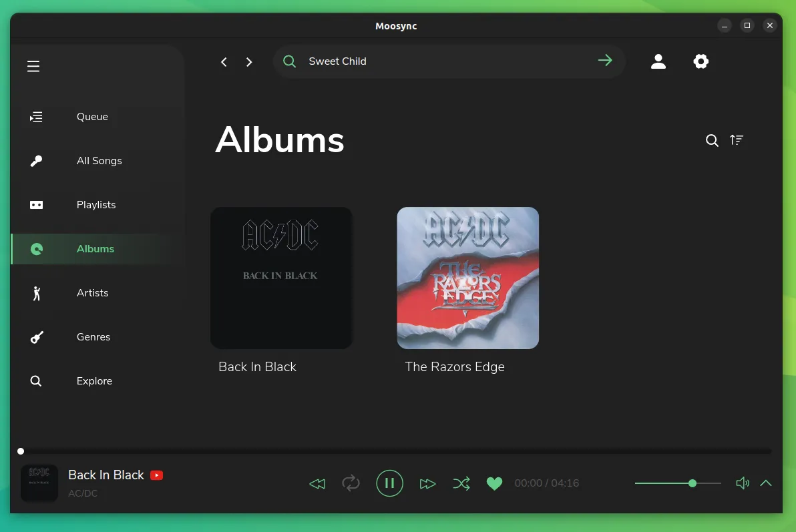Image resolution: width=796 pixels, height=532 pixels.
Task: Go forward with the right arrow
Action: [248, 62]
